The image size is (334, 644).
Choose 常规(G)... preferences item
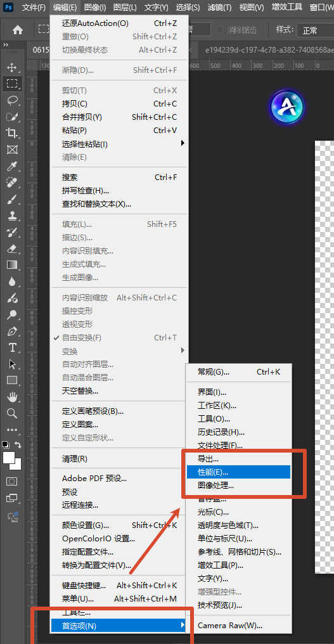238,372
